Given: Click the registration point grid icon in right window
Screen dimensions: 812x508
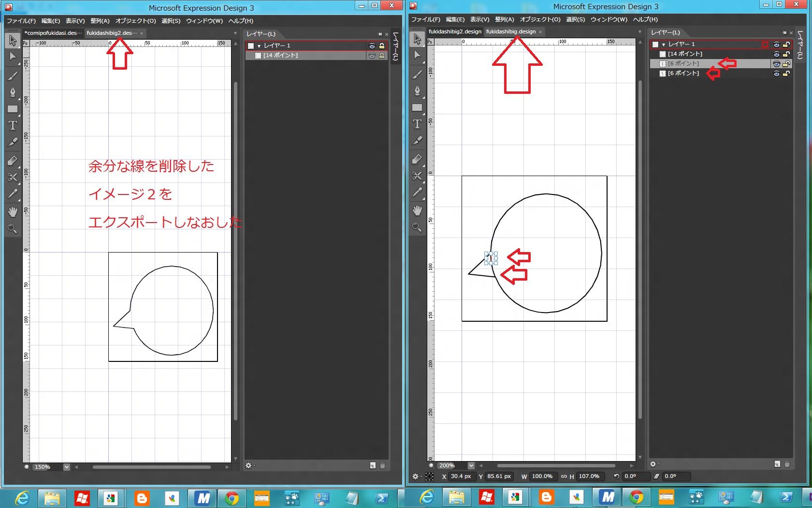Looking at the screenshot, I should click(x=429, y=477).
